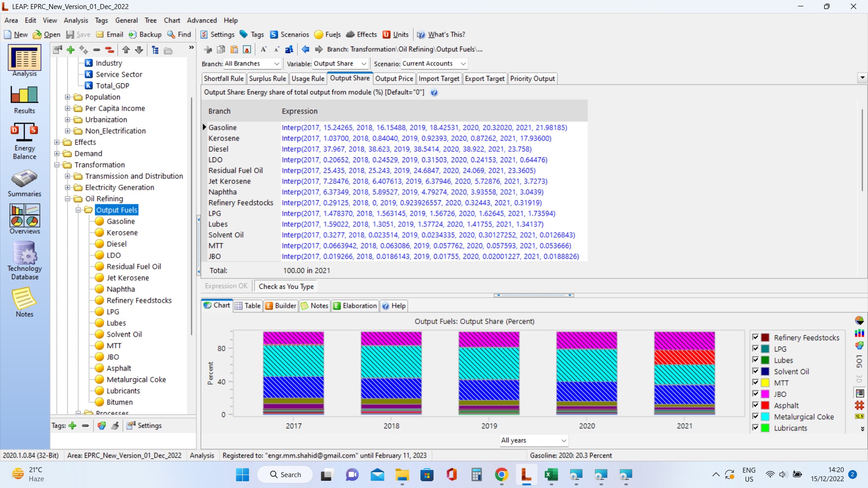Open the Energy Balance view
Screen dimensions: 868x488
coord(24,141)
